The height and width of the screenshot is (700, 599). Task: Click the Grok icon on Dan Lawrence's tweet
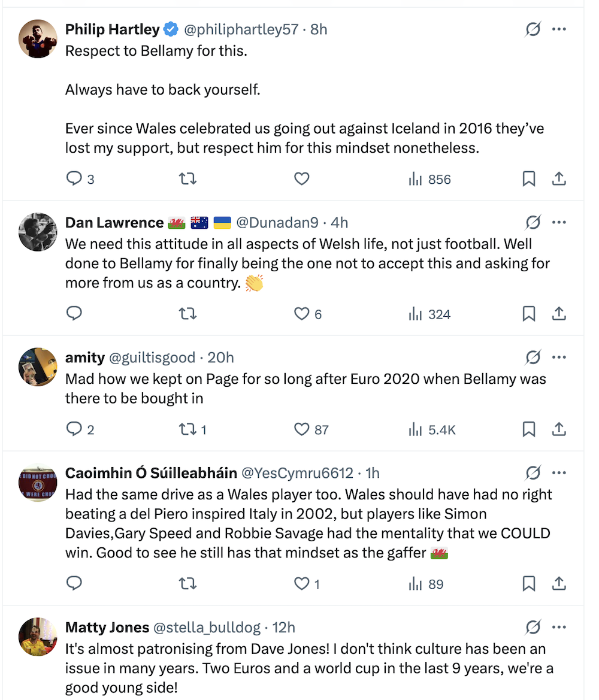[x=533, y=223]
